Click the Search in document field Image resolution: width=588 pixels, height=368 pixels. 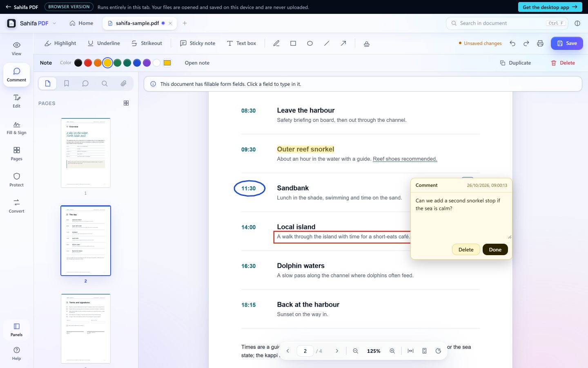507,23
